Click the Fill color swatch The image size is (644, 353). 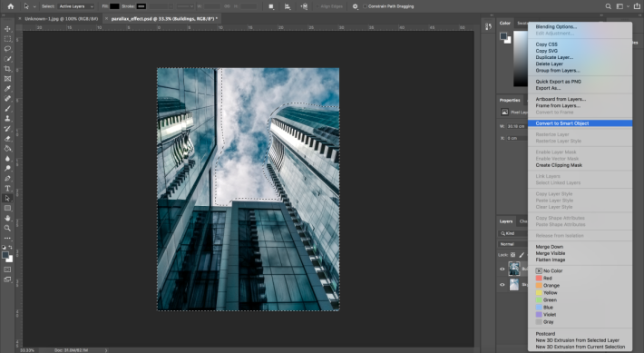(x=114, y=6)
